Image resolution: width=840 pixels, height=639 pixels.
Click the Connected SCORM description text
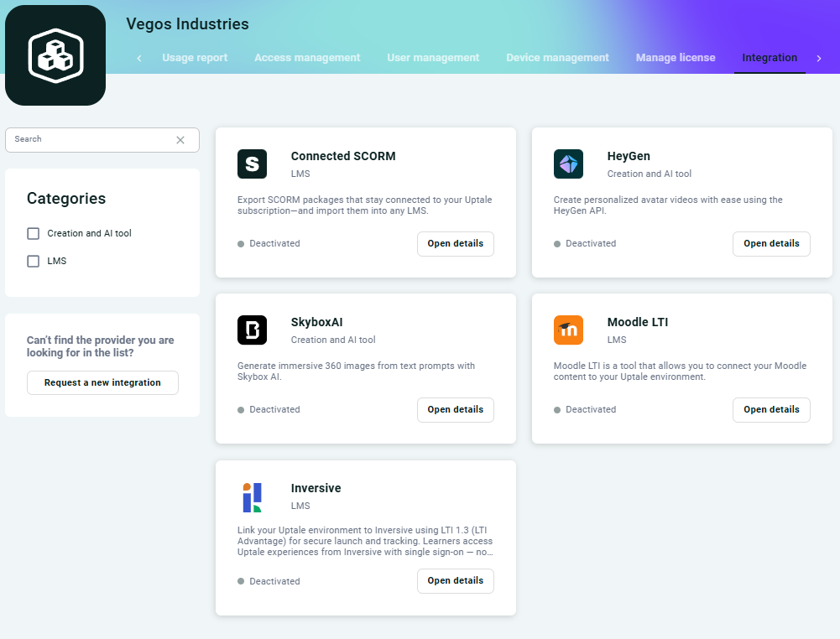tap(364, 205)
